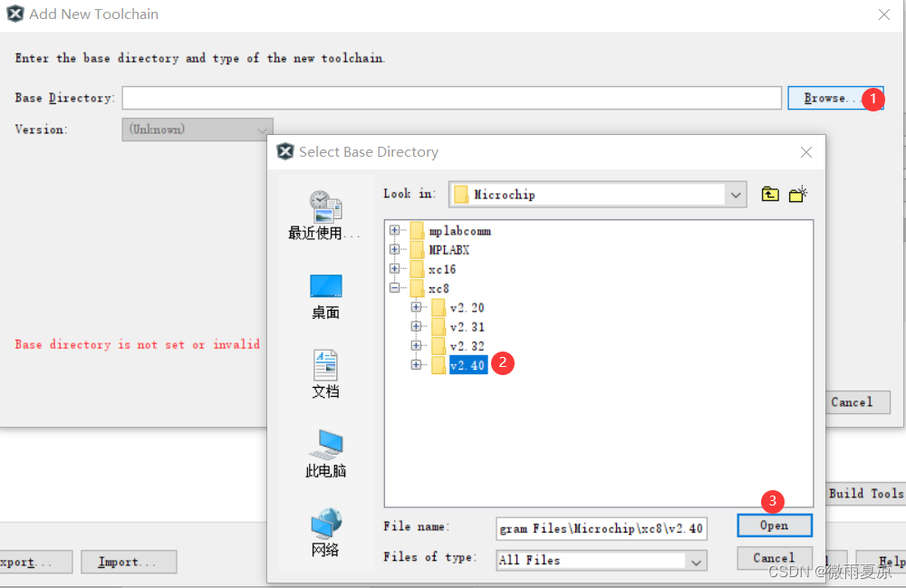Select the xc16 folder name
This screenshot has width=906, height=588.
point(442,269)
